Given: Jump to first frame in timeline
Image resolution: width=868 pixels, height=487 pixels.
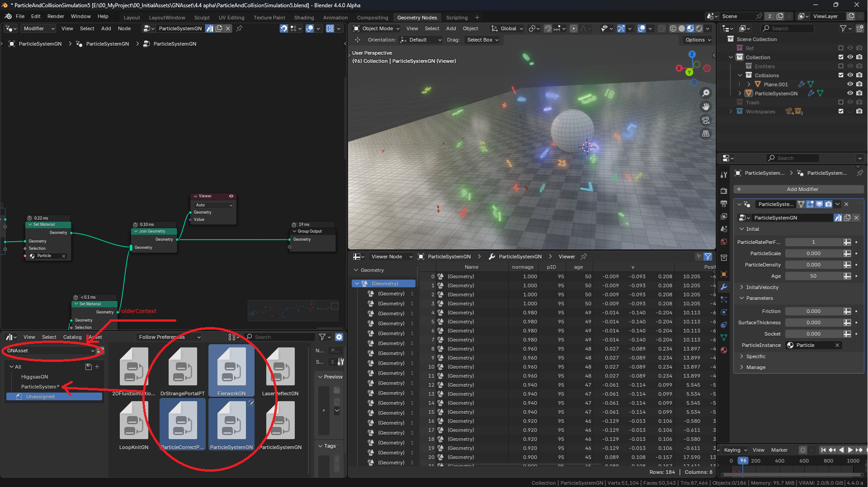Looking at the screenshot, I should 823,450.
